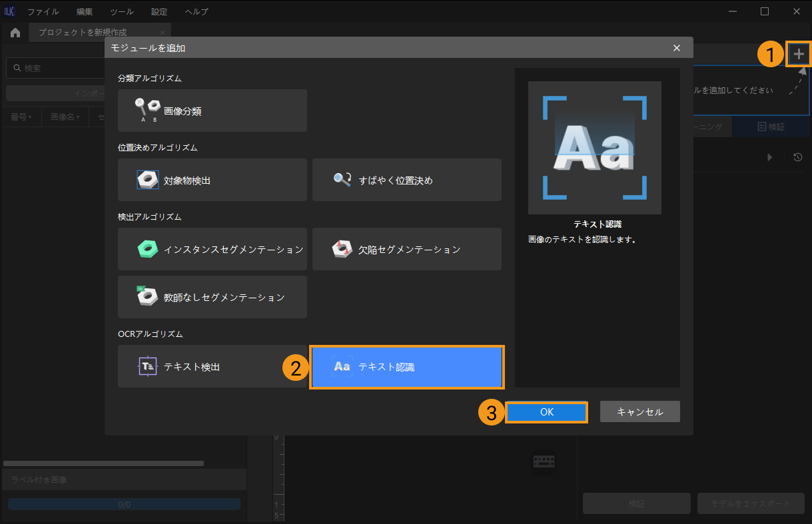Expand the 画像名 column dropdown
Image resolution: width=812 pixels, height=524 pixels.
[65, 117]
